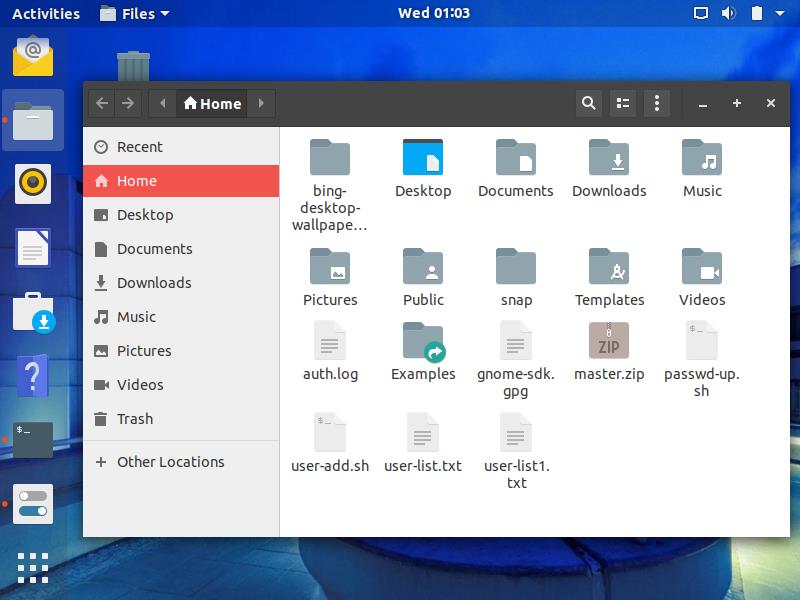Open the system menu arrow in top bar
This screenshot has height=600, width=800.
(x=780, y=13)
